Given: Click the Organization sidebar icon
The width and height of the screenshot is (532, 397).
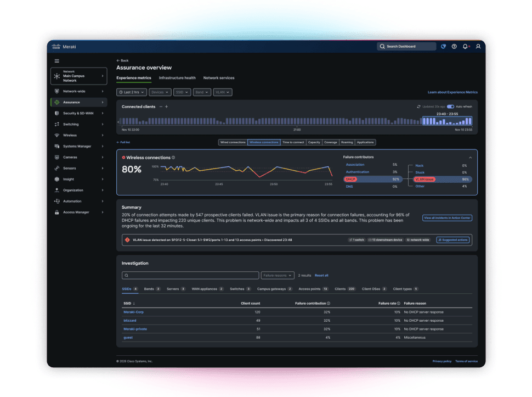Looking at the screenshot, I should (x=57, y=190).
